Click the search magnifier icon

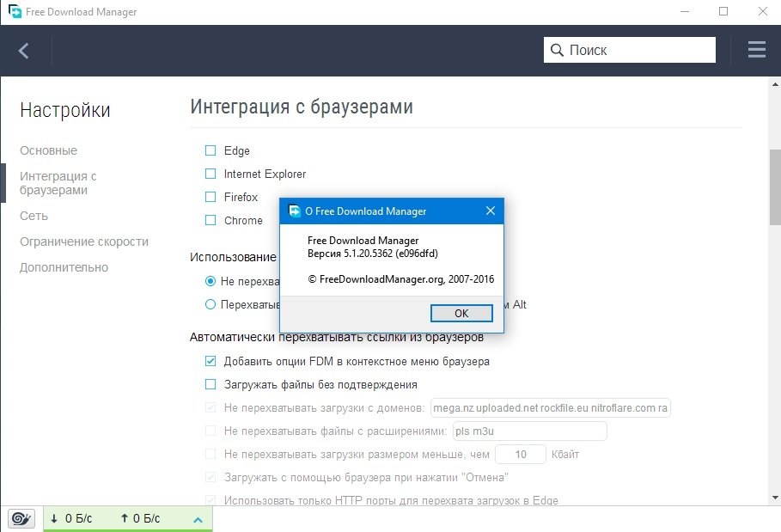(x=557, y=50)
